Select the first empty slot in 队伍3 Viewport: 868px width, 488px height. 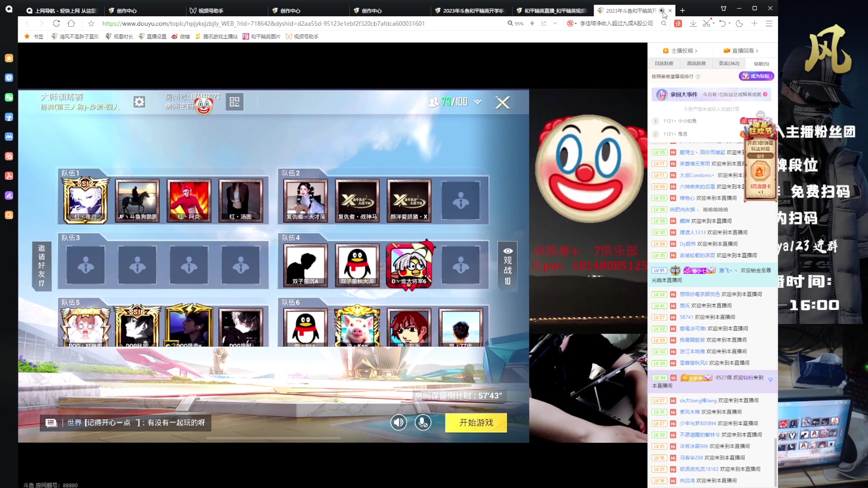coord(85,266)
